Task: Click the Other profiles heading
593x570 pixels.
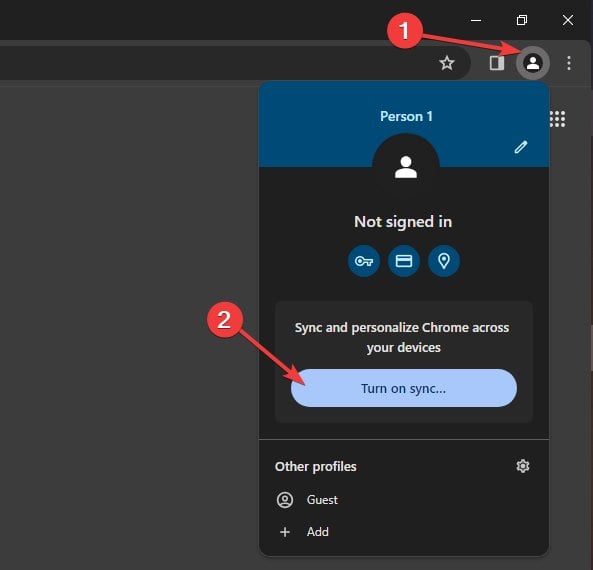Action: [x=316, y=466]
